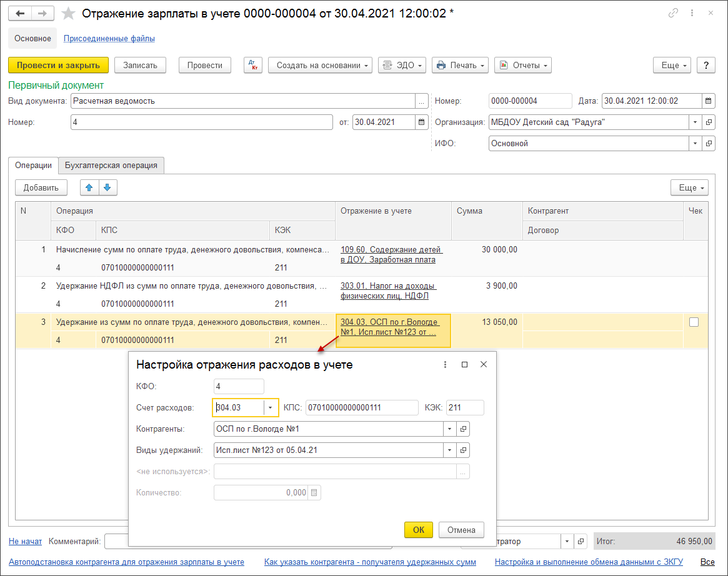The height and width of the screenshot is (576, 728).
Task: Click Провести и закрыть button
Action: click(58, 65)
